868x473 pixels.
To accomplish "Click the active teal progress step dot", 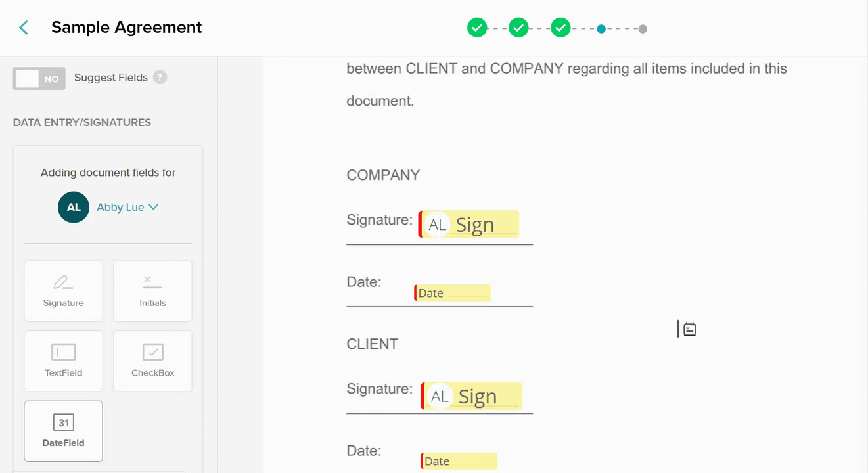I will coord(601,28).
